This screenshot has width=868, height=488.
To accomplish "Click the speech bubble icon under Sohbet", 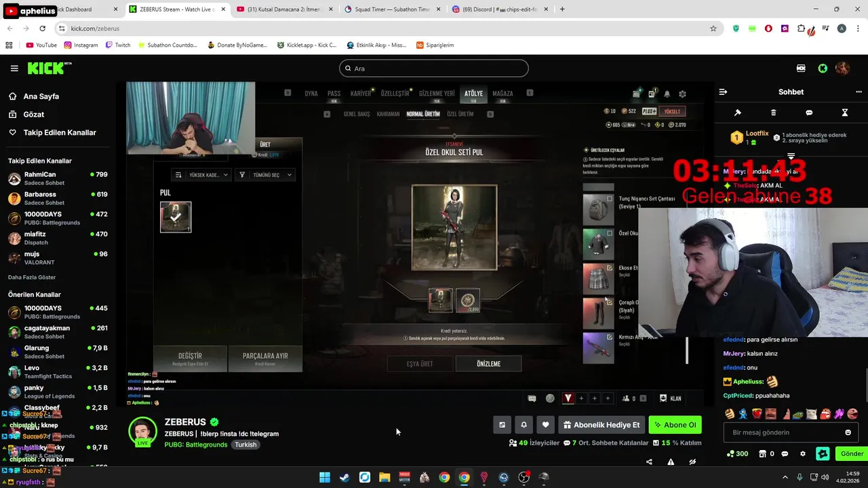I will [809, 113].
